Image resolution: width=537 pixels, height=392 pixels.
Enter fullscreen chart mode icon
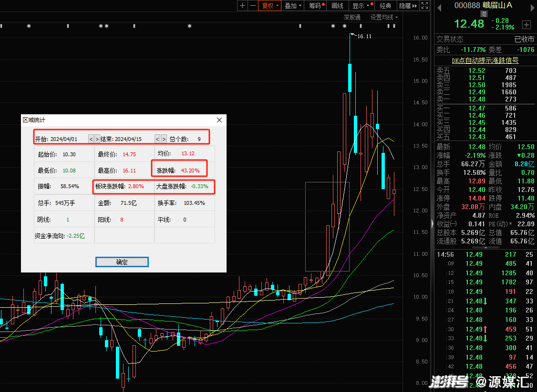pyautogui.click(x=424, y=6)
